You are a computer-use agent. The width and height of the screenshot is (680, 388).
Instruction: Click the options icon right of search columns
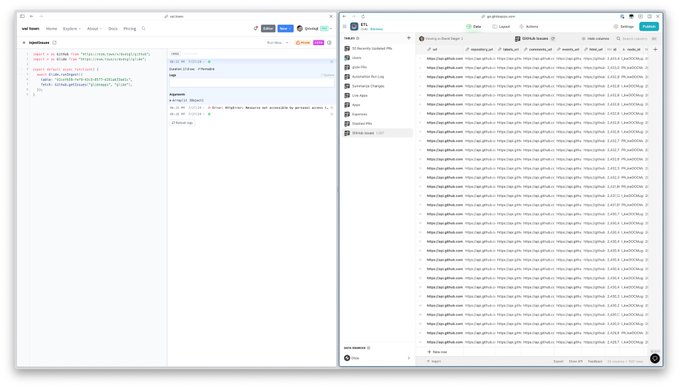click(x=654, y=39)
